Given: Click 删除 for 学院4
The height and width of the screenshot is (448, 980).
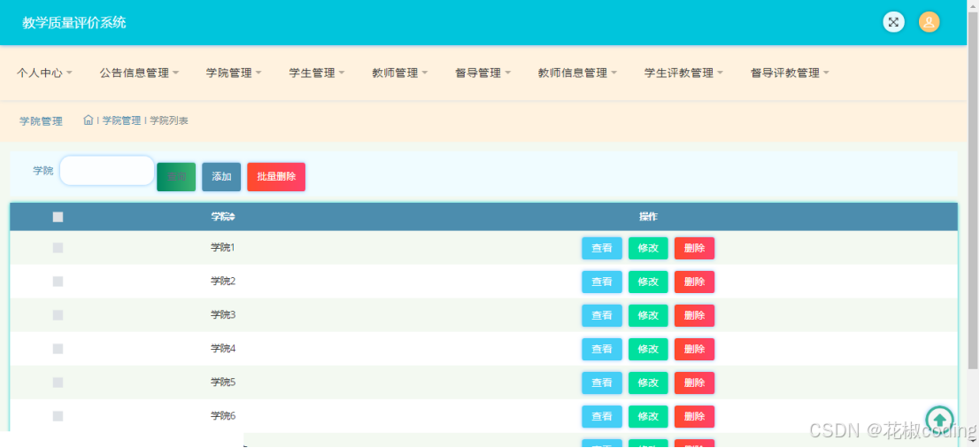Looking at the screenshot, I should pyautogui.click(x=694, y=349).
